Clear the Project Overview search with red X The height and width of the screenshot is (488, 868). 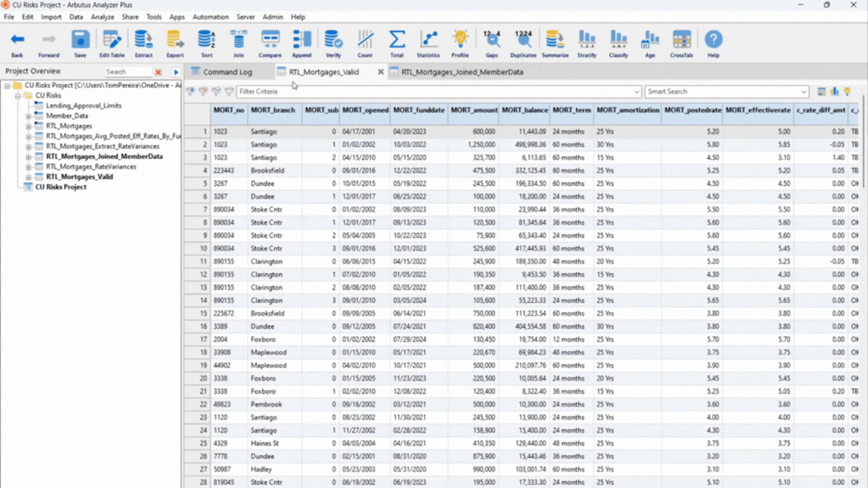158,72
